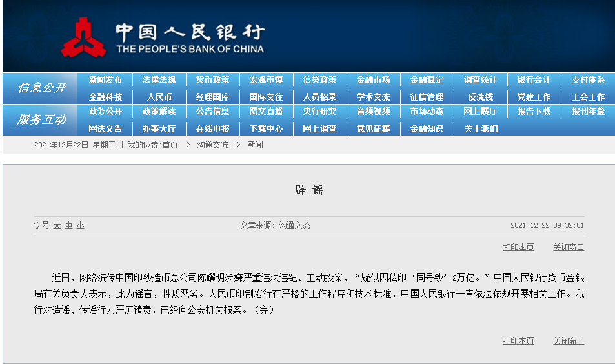Click 学术交流 navigation item
Screen dimensions: 615x364
(373, 97)
